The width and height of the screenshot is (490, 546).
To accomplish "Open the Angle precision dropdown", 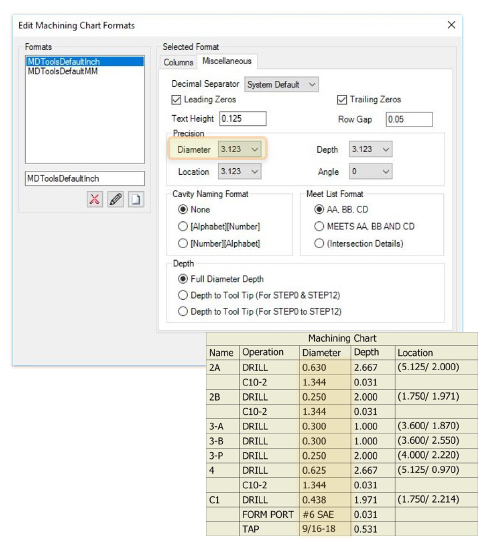I will pyautogui.click(x=371, y=171).
